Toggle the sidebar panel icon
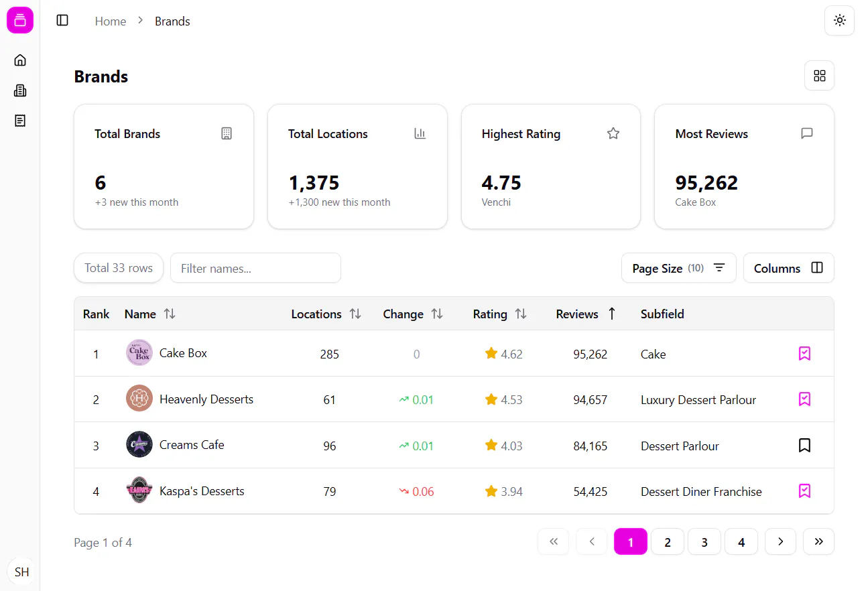Viewport: 868px width, 591px height. point(62,20)
